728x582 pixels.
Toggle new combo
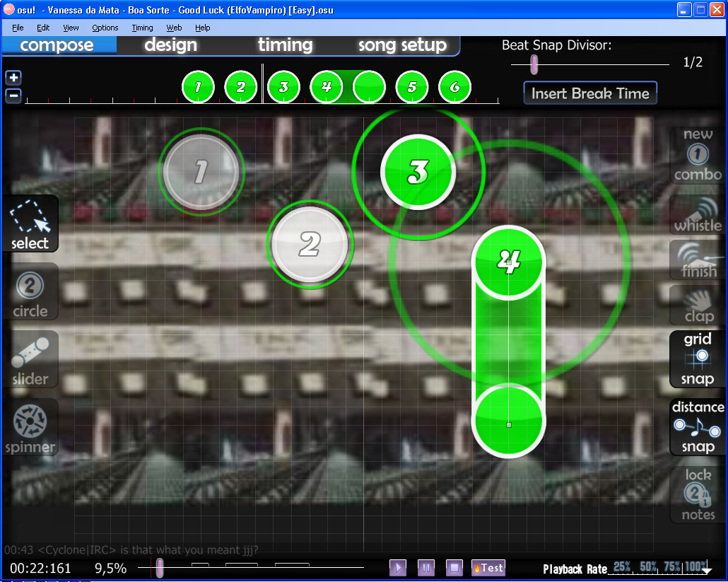pos(698,155)
